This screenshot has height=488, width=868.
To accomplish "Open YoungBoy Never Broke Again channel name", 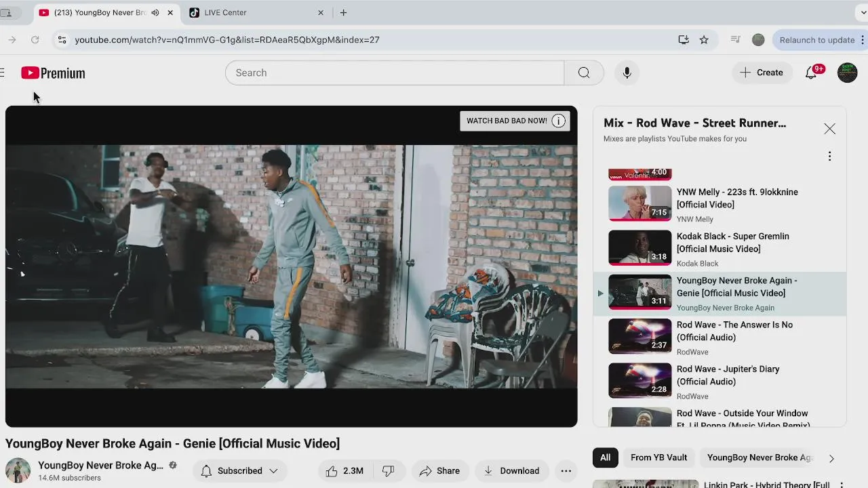I will [x=101, y=465].
